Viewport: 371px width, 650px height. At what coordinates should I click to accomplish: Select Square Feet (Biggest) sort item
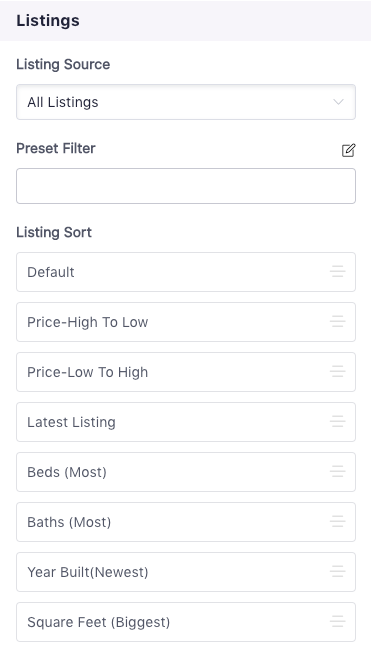pyautogui.click(x=186, y=622)
